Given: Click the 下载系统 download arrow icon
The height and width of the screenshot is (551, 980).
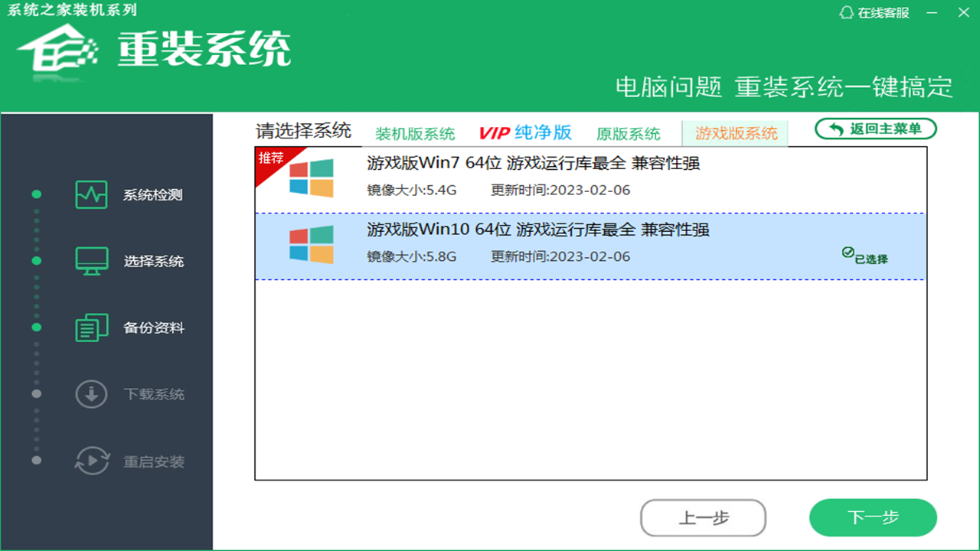Looking at the screenshot, I should [x=91, y=394].
